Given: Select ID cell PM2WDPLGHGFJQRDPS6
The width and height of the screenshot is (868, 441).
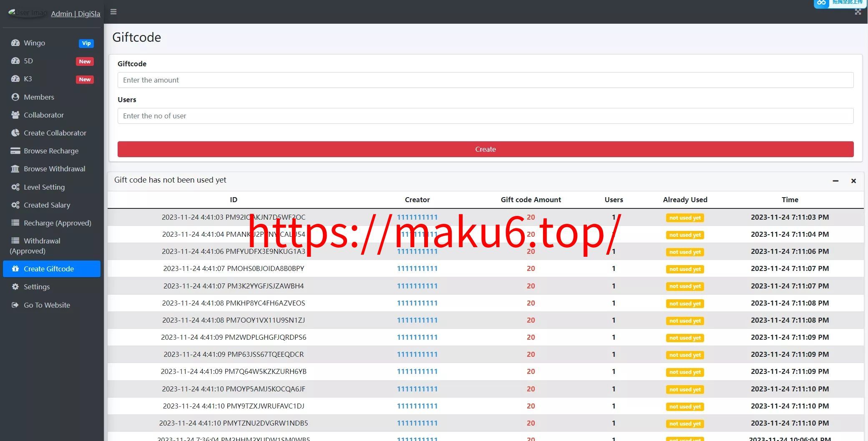Looking at the screenshot, I should (x=234, y=337).
